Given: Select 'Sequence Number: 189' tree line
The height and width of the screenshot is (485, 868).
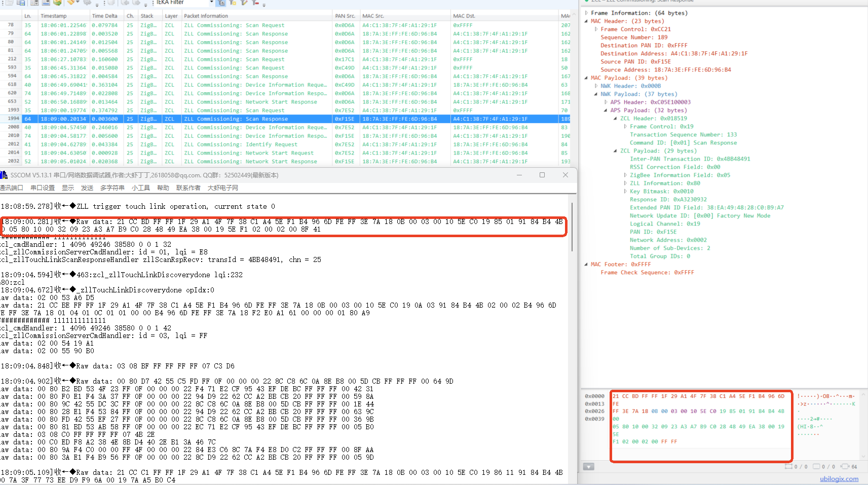Looking at the screenshot, I should [x=634, y=38].
